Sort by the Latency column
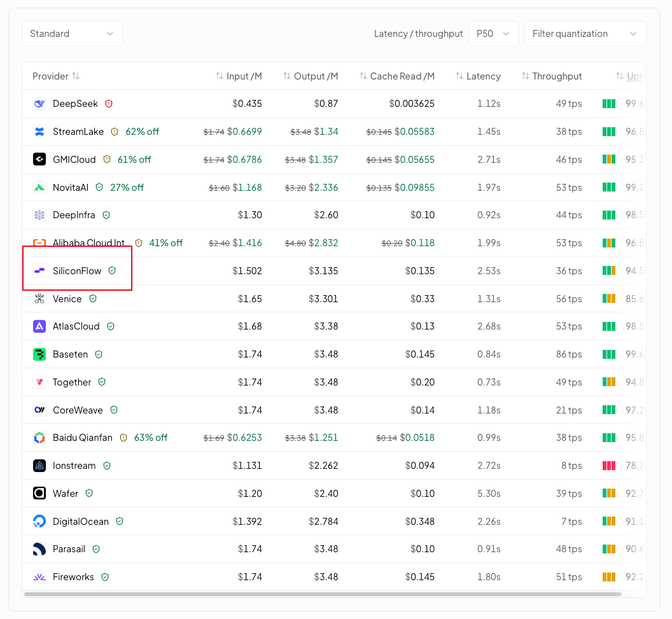The image size is (672, 619). pyautogui.click(x=478, y=76)
